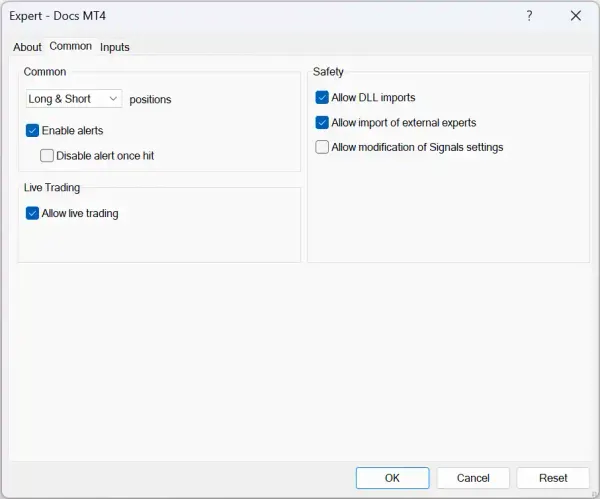Open the help question mark button
This screenshot has width=600, height=499.
click(x=529, y=16)
